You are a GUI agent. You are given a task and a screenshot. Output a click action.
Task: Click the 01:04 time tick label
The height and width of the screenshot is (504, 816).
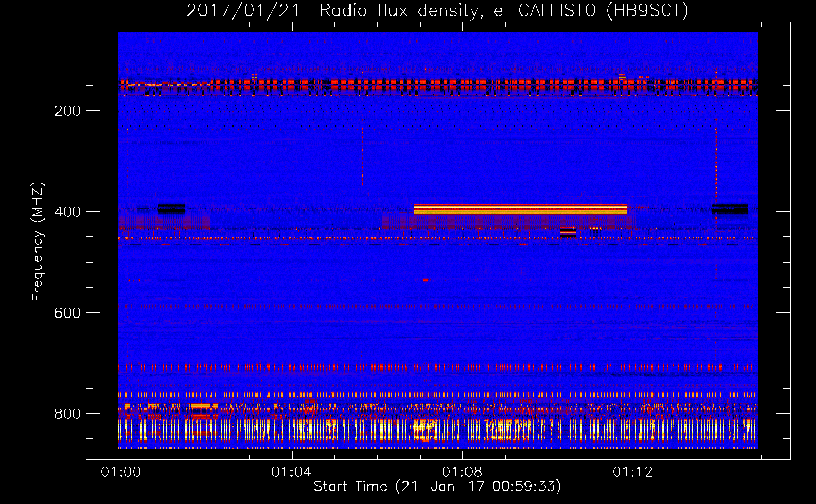coord(292,472)
